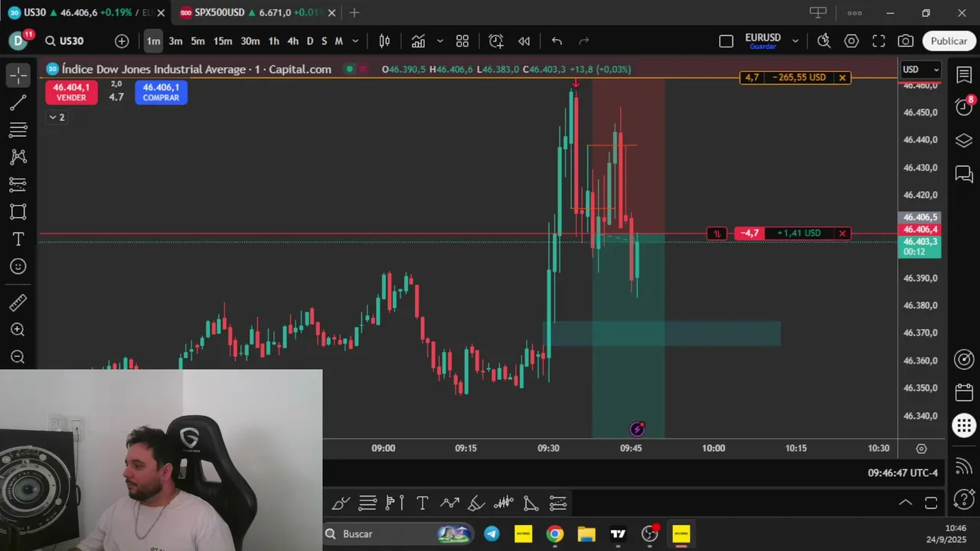The image size is (980, 551).
Task: Open a new tab with plus button
Action: pos(354,13)
